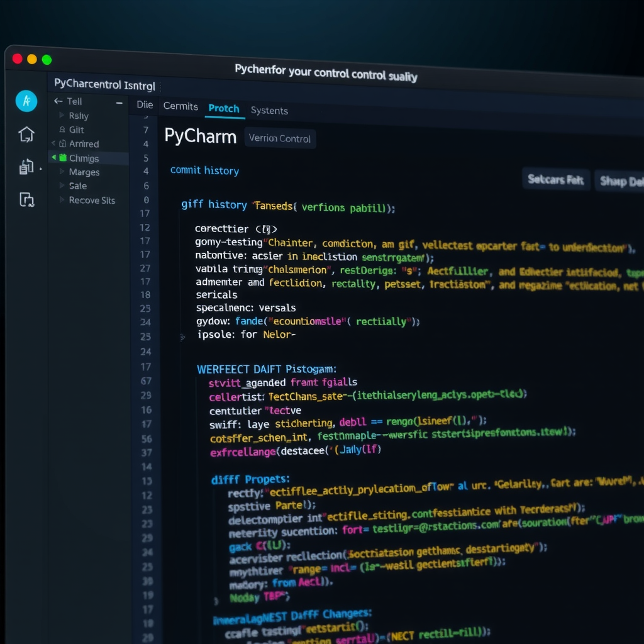Screen dimensions: 644x644
Task: Select the blue AI assistant avatar icon
Action: coord(26,101)
